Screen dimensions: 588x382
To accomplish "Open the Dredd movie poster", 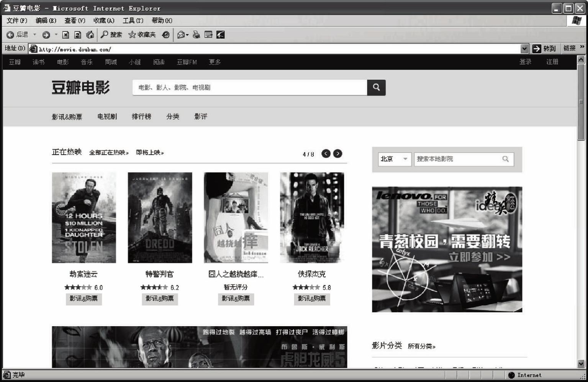I will [160, 217].
